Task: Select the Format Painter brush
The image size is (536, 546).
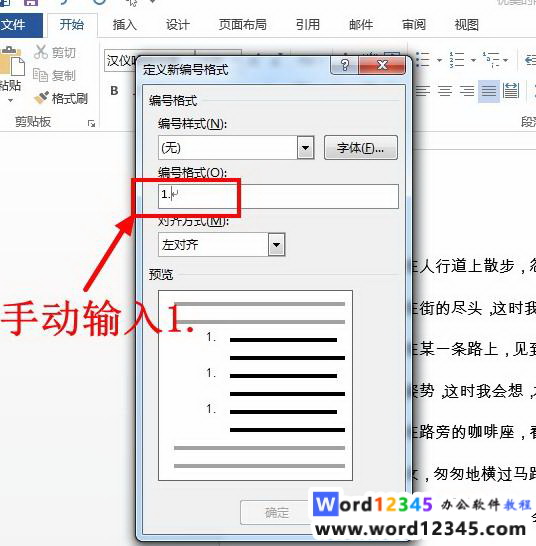Action: pos(41,98)
